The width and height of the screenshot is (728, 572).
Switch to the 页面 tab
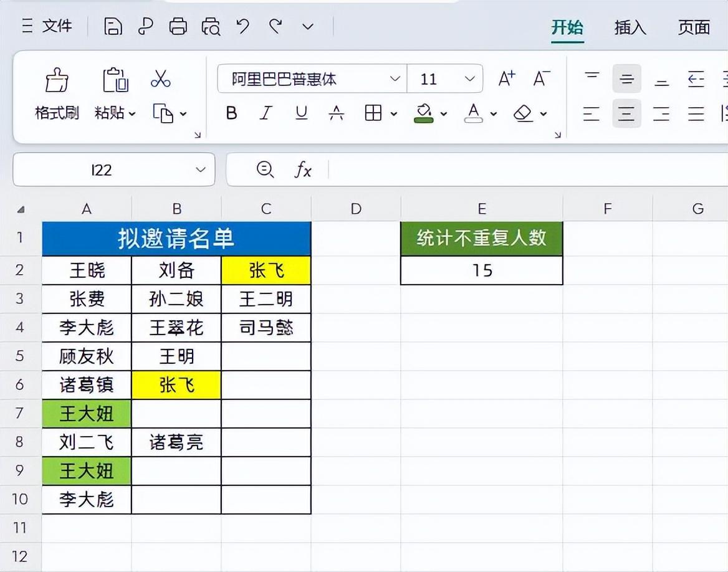pyautogui.click(x=694, y=27)
